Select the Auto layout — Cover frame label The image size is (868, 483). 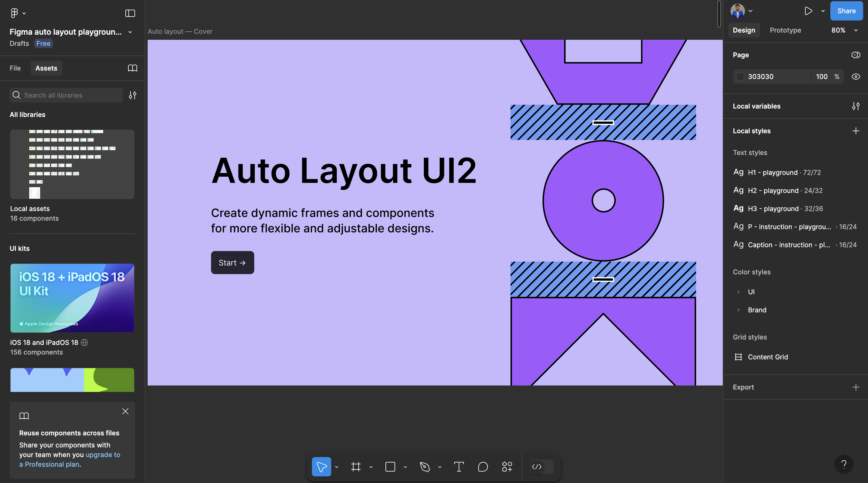[x=180, y=31]
